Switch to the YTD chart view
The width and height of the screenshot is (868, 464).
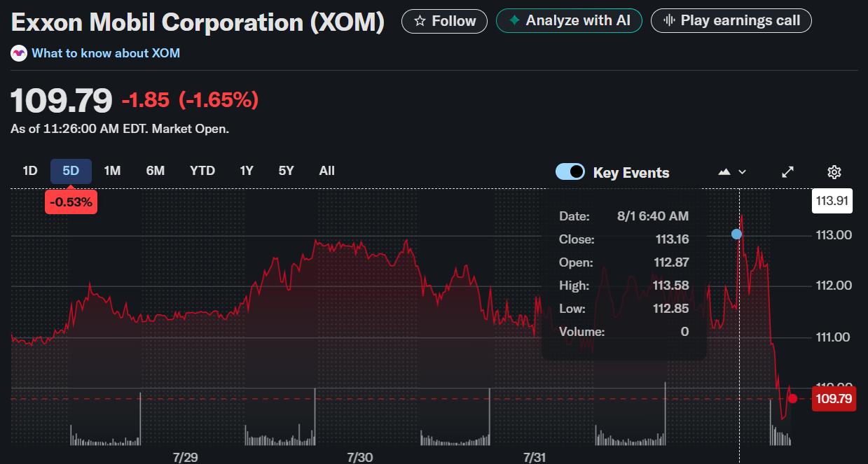tap(202, 170)
